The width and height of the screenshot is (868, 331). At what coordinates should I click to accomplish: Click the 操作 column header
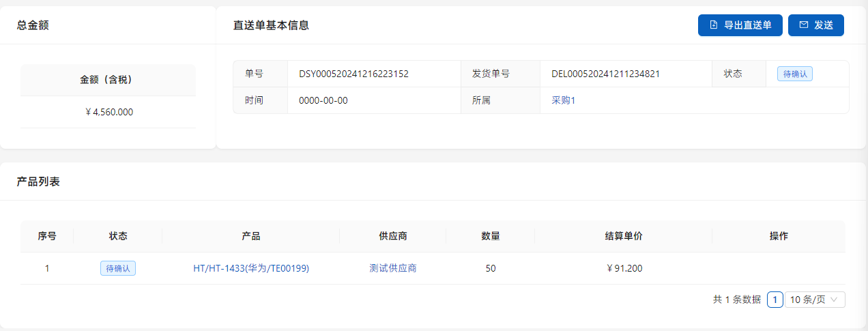click(779, 236)
